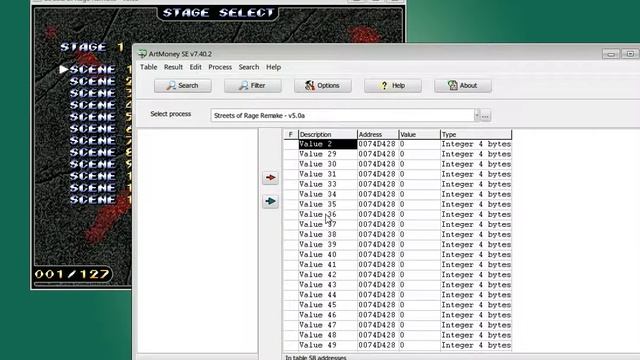Select the highlighted Value 2 row
This screenshot has width=640, height=360.
(x=398, y=144)
